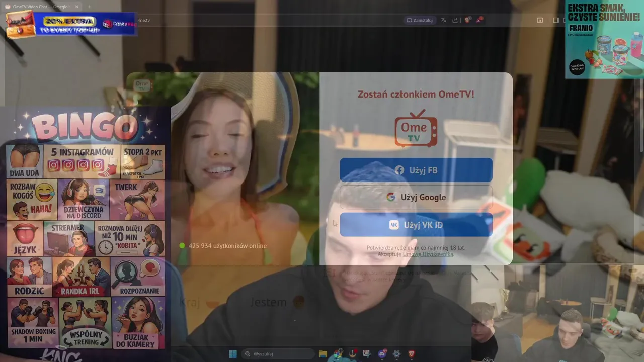Click the SHADOW BOXING 1 MIN tile
644x362 pixels.
pyautogui.click(x=32, y=323)
